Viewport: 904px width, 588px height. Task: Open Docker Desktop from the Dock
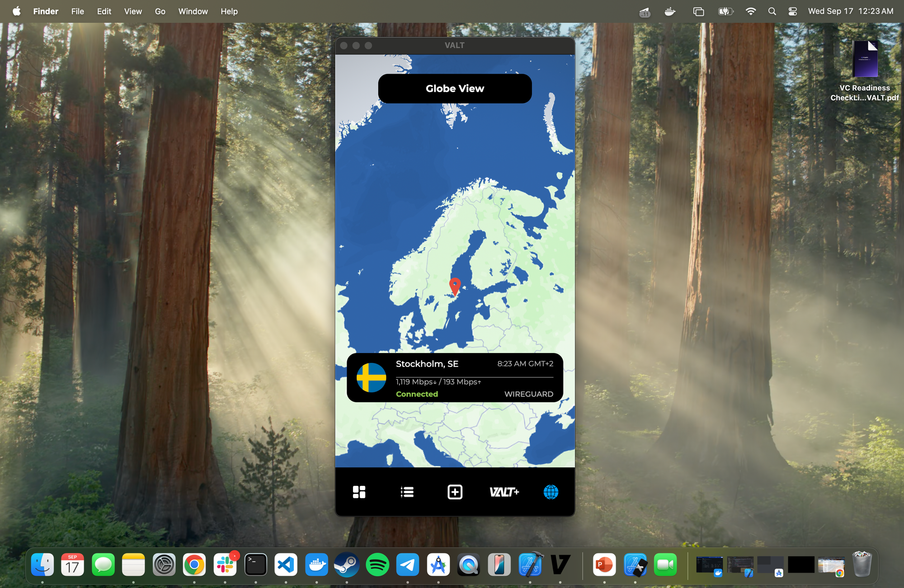[x=316, y=564]
